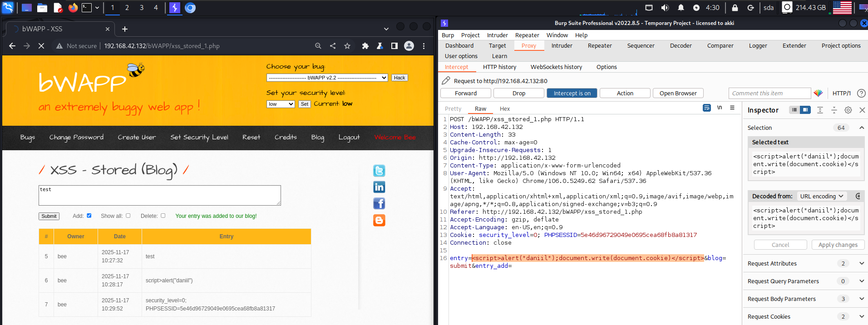This screenshot has height=325, width=868.
Task: Click the blog entry text area
Action: coord(159,195)
